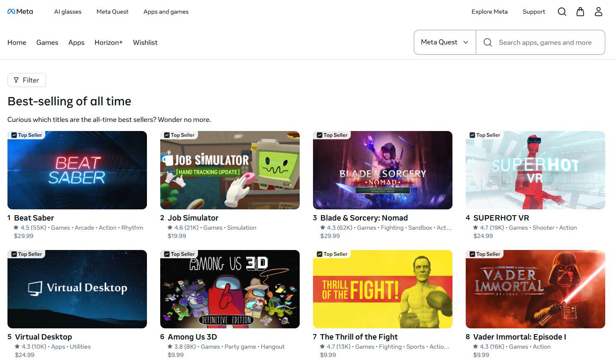This screenshot has height=364, width=616.
Task: Open the Beat Saber title link
Action: (x=34, y=218)
